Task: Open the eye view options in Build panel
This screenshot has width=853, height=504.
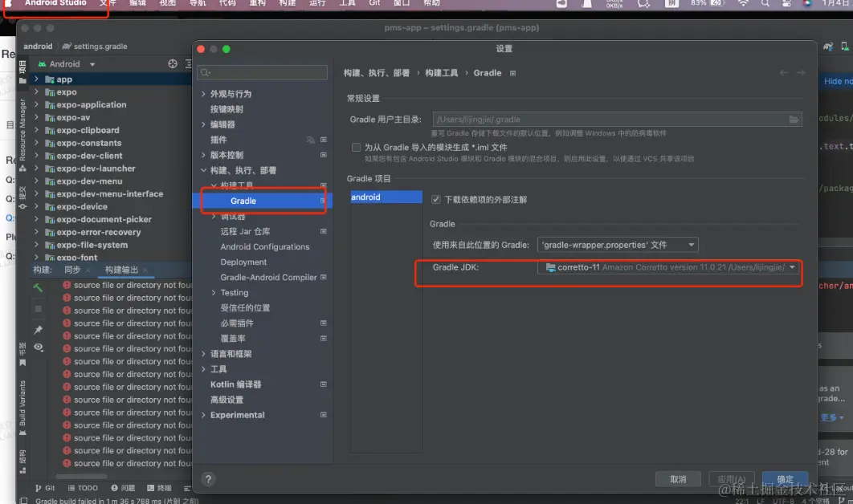Action: point(39,347)
